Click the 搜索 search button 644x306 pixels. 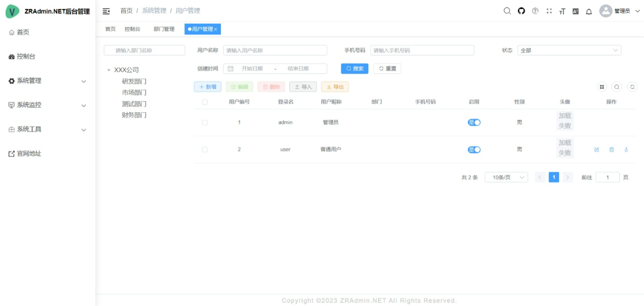354,68
